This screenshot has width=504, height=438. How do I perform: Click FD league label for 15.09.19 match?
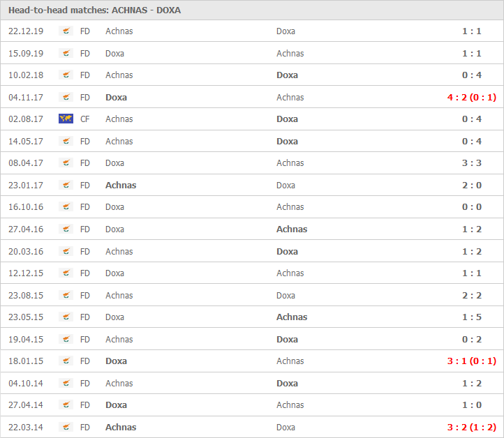(x=85, y=54)
